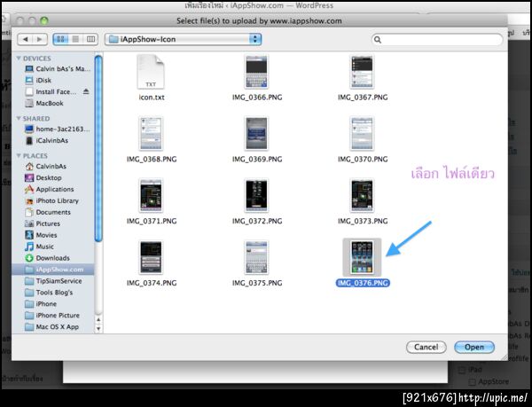Select IMG_0373.PNG thumbnail
This screenshot has height=407, width=532.
coord(362,196)
